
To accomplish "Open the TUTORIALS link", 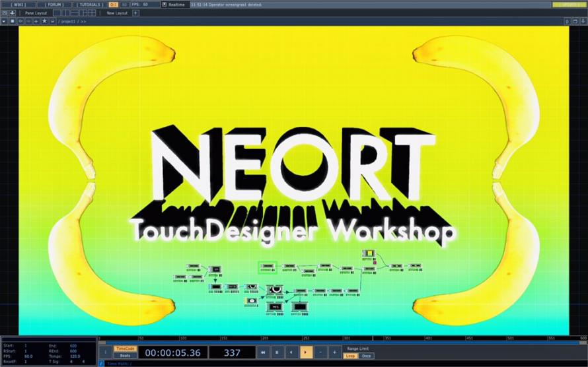I will 91,5.
